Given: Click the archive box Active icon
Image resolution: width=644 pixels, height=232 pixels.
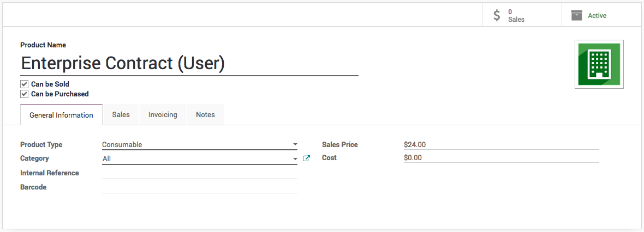Looking at the screenshot, I should click(x=576, y=15).
